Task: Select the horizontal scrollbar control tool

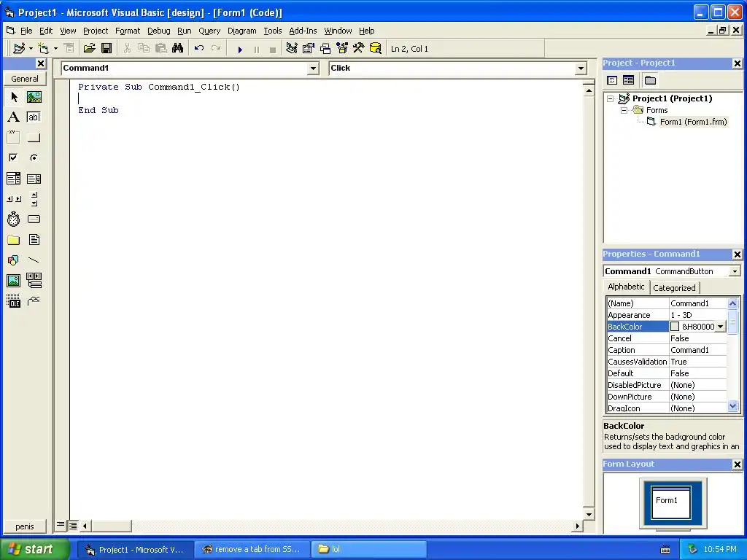Action: click(x=14, y=199)
